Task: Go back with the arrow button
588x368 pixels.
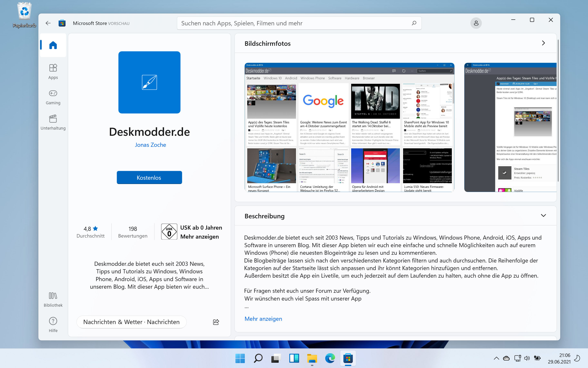Action: pos(48,23)
